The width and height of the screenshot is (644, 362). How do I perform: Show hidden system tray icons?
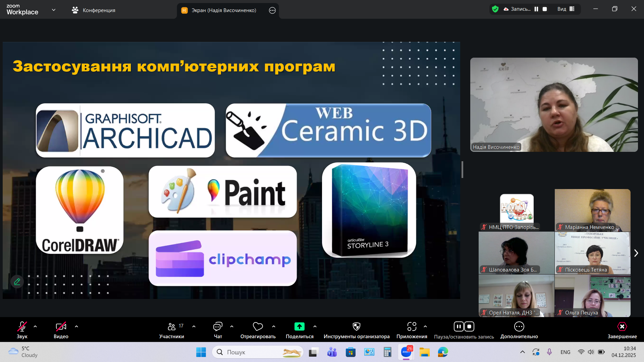tap(523, 352)
